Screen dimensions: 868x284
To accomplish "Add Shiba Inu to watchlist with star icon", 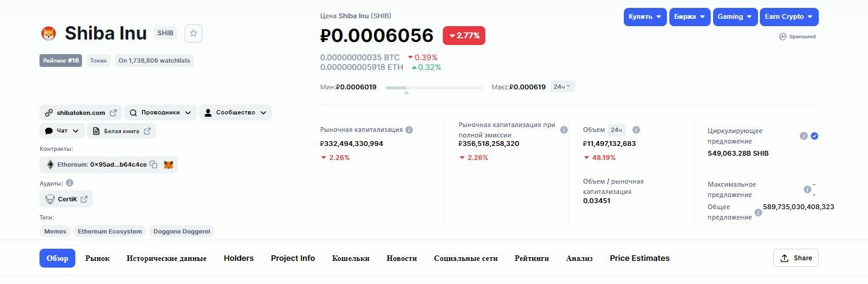I will pyautogui.click(x=193, y=33).
